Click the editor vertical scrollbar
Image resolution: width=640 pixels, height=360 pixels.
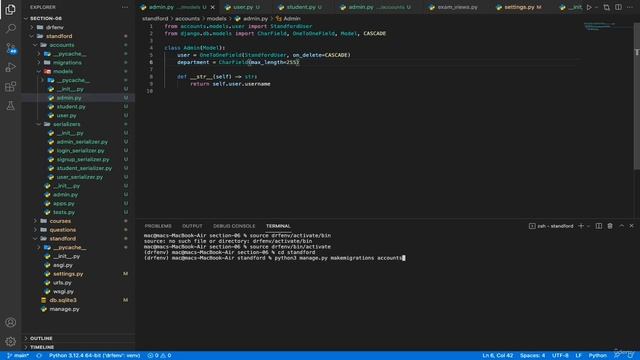(636, 96)
